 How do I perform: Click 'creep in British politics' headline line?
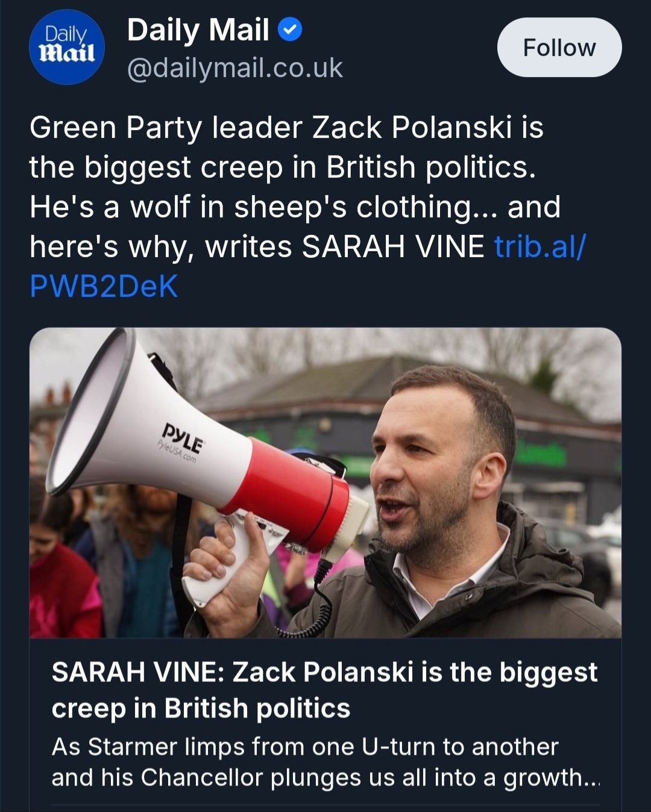click(201, 708)
